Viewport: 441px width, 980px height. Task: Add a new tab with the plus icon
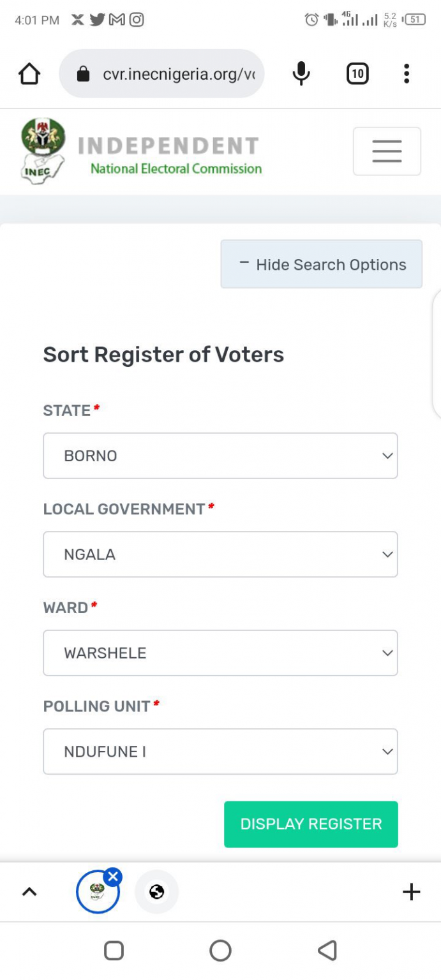tap(412, 891)
